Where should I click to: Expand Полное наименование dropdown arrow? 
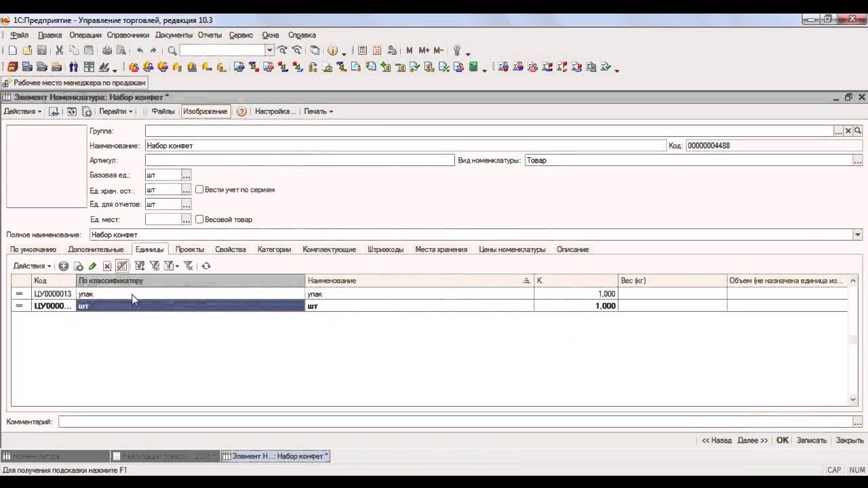(x=858, y=235)
